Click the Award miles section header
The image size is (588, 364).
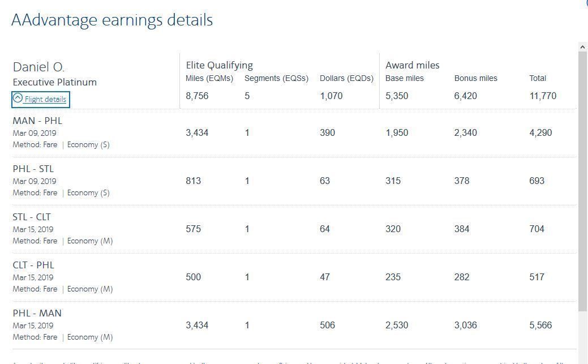(x=413, y=65)
